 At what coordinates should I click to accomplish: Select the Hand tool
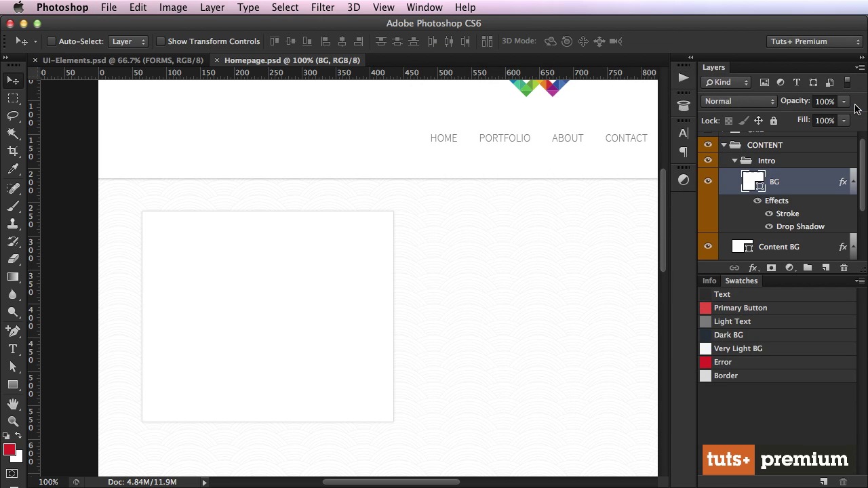pos(13,404)
